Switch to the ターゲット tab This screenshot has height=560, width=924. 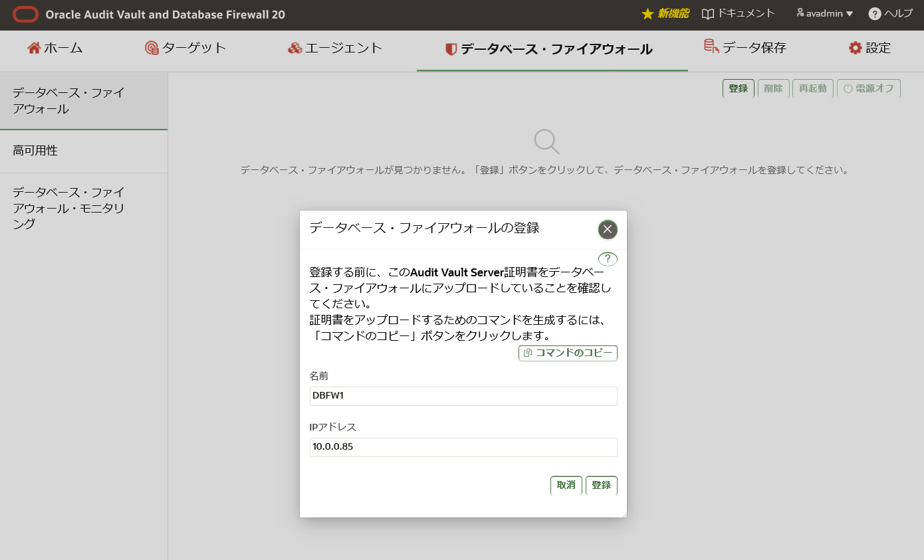pos(185,48)
